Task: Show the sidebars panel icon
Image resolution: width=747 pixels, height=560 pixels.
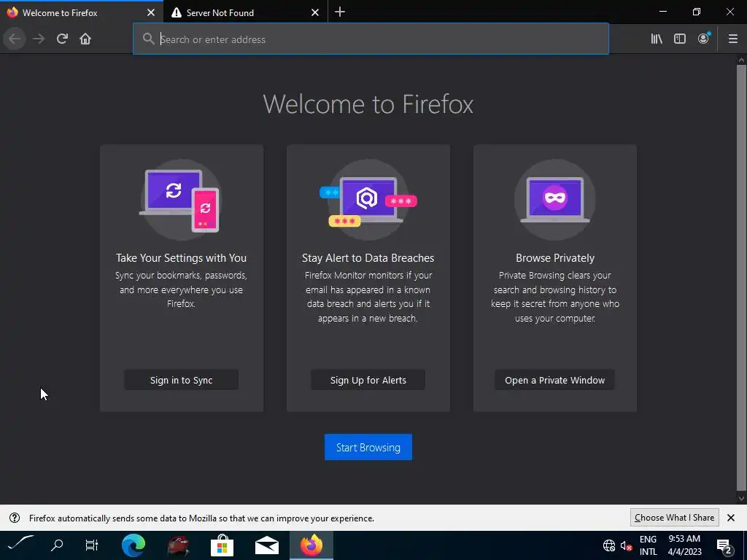Action: (x=680, y=39)
